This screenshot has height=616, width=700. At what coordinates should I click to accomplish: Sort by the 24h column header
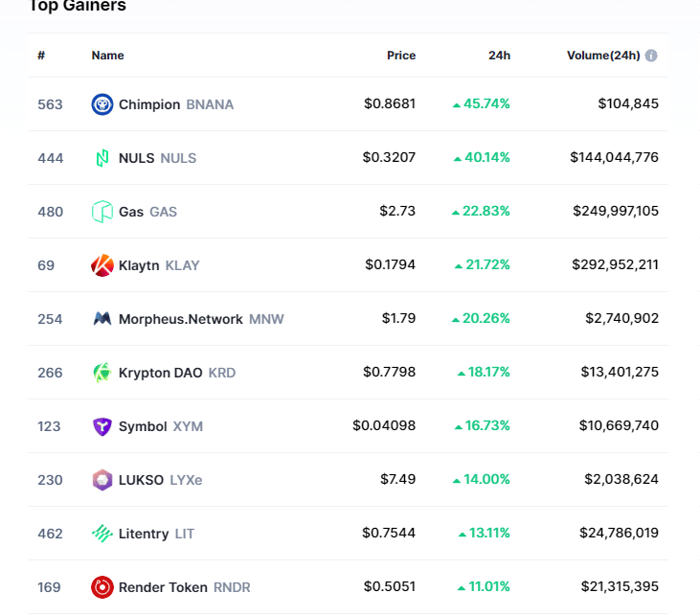pos(499,56)
